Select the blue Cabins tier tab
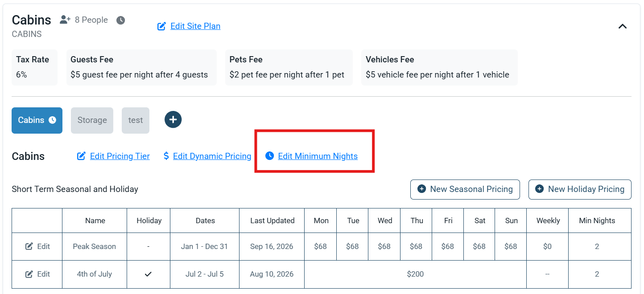 click(37, 120)
